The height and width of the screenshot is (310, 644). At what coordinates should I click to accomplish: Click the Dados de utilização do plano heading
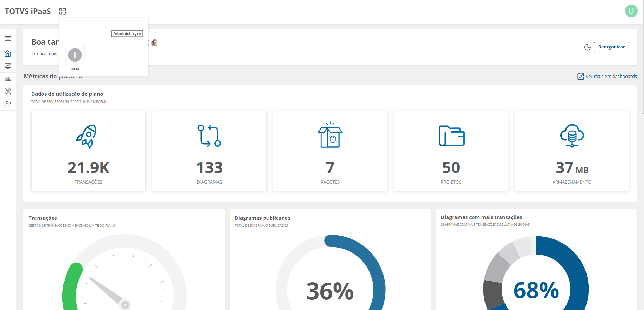(67, 94)
